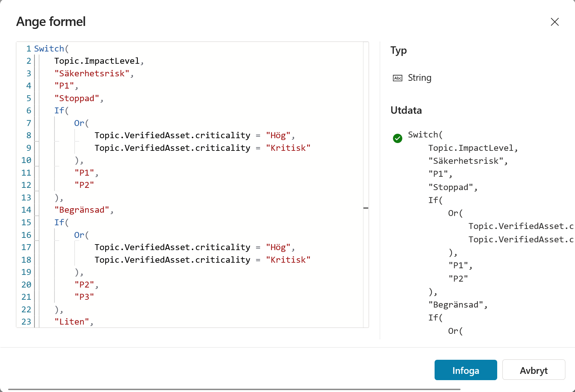Click "Switch(" in the Utdata preview
The width and height of the screenshot is (575, 392).
click(x=425, y=135)
